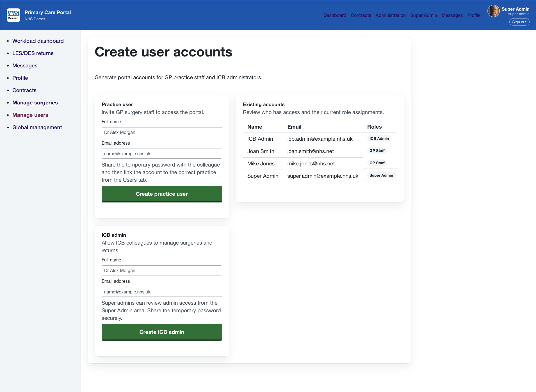Select LES/DES returns in the sidebar
The width and height of the screenshot is (536, 392).
coord(33,53)
